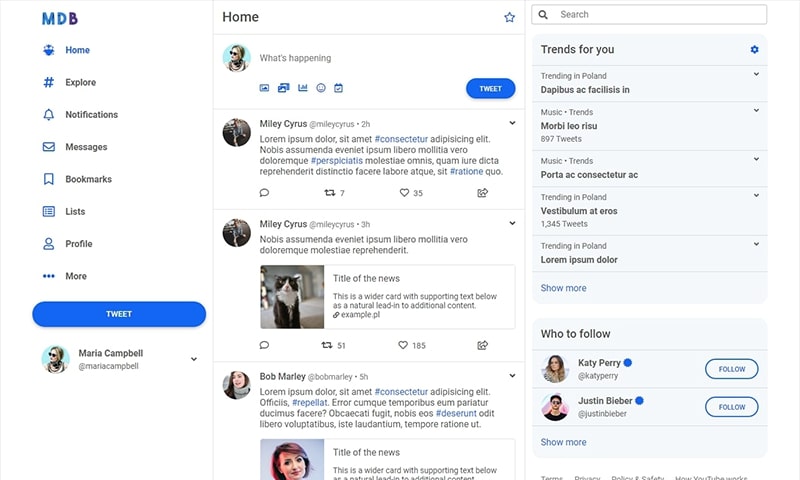Image resolution: width=800 pixels, height=480 pixels.
Task: Click the poll chart icon in composer
Action: (303, 88)
